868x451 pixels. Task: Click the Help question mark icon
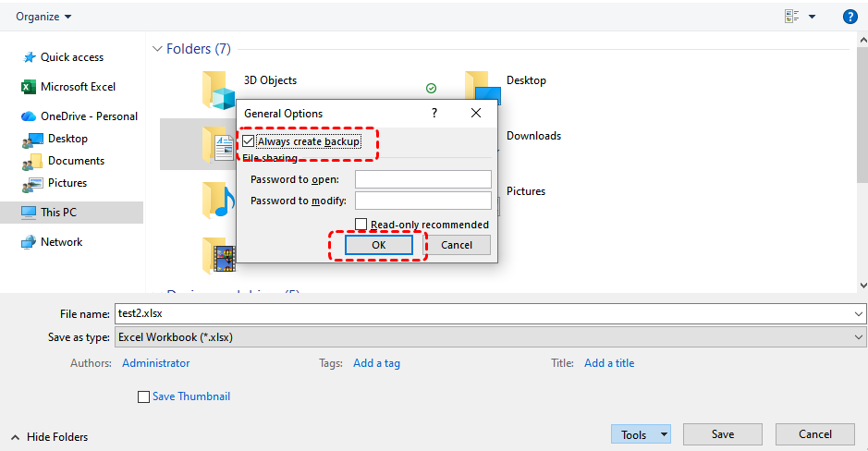pos(850,17)
